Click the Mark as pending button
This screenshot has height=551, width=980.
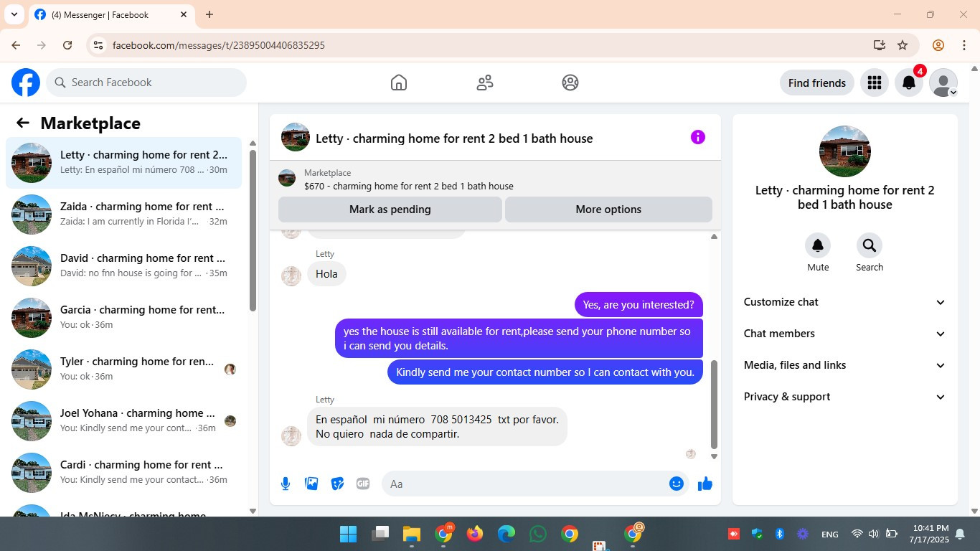pyautogui.click(x=390, y=209)
